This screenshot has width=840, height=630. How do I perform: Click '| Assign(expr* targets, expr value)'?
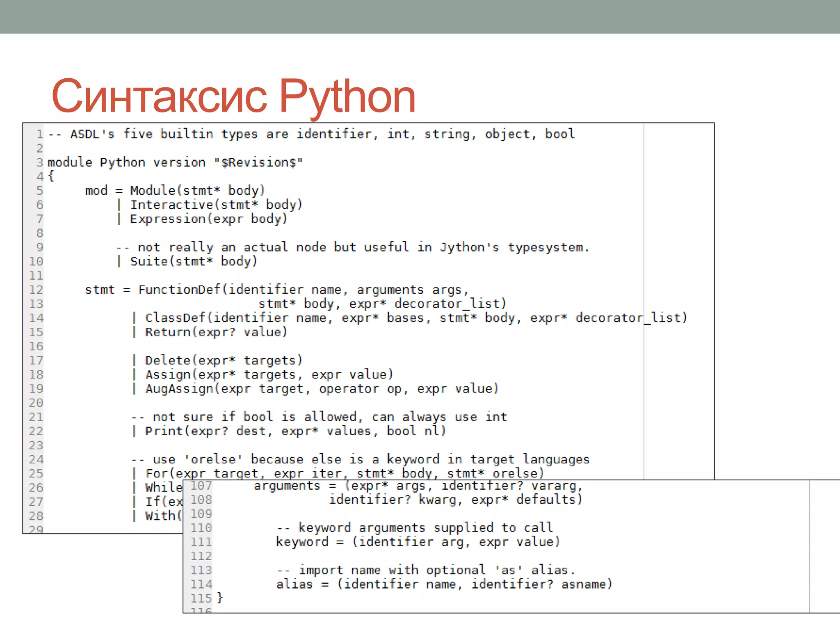pos(263,374)
